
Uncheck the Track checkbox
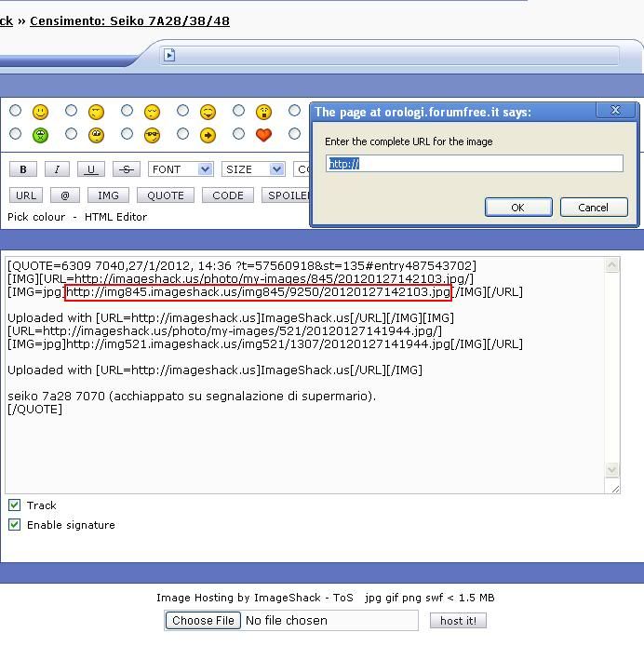coord(15,505)
